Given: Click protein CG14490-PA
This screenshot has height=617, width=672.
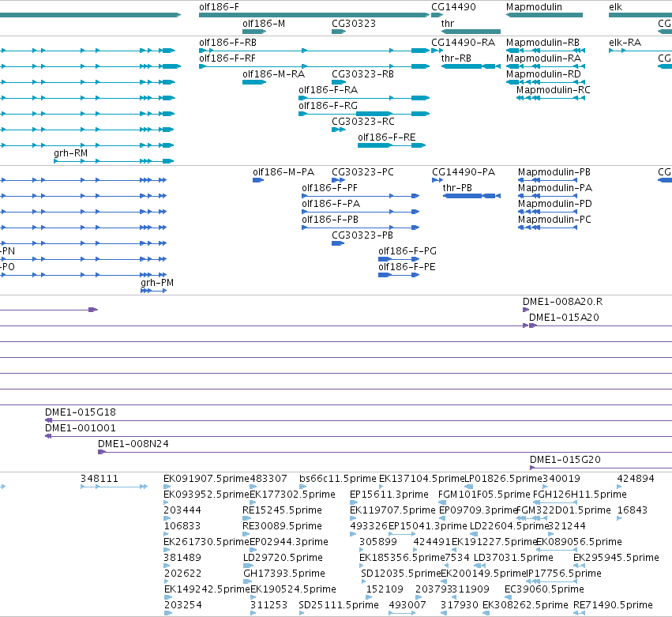Looking at the screenshot, I should tap(437, 180).
